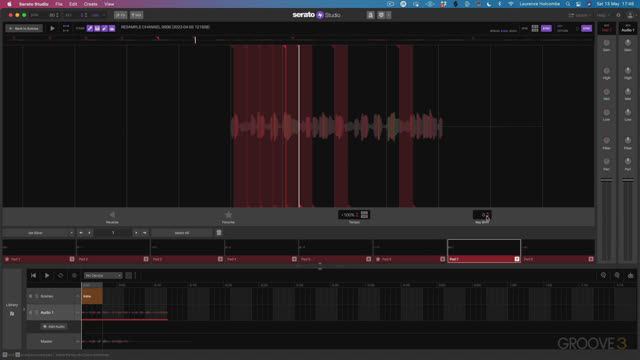Select the first purple sample edit tool icon
Image resolution: width=640 pixels, height=360 pixels.
point(90,28)
